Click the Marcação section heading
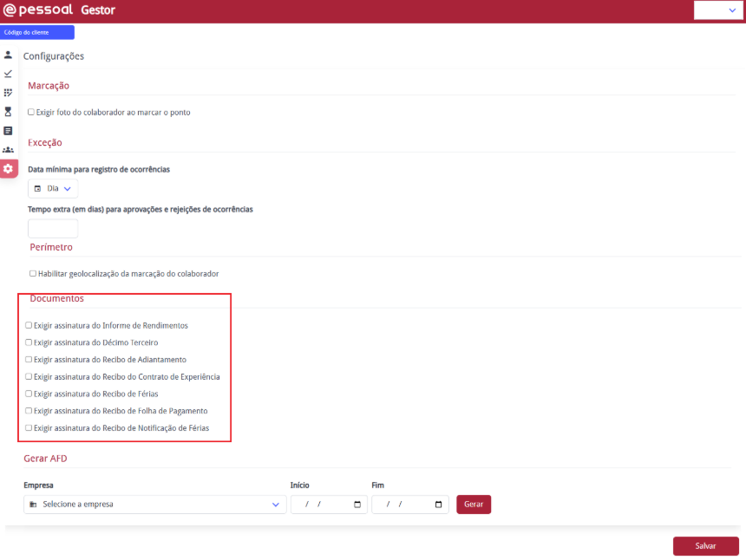746x560 pixels. (49, 86)
